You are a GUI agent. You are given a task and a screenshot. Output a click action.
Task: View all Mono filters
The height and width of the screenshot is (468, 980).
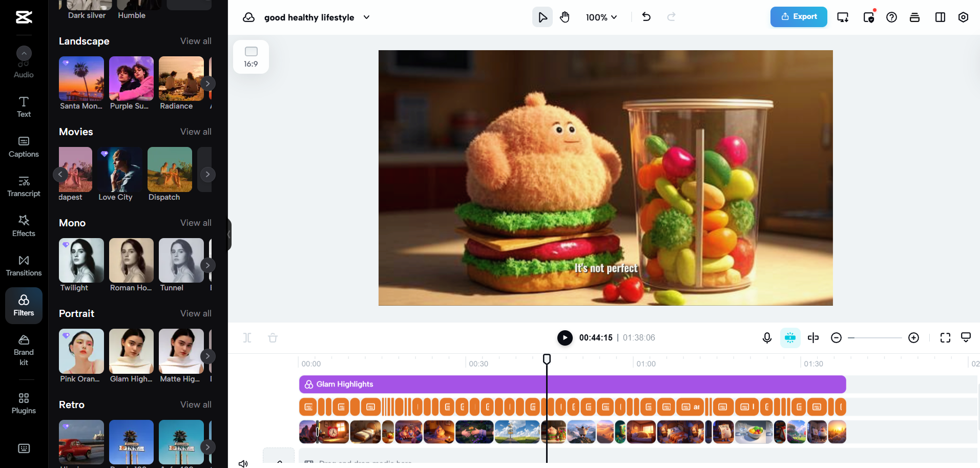[196, 223]
